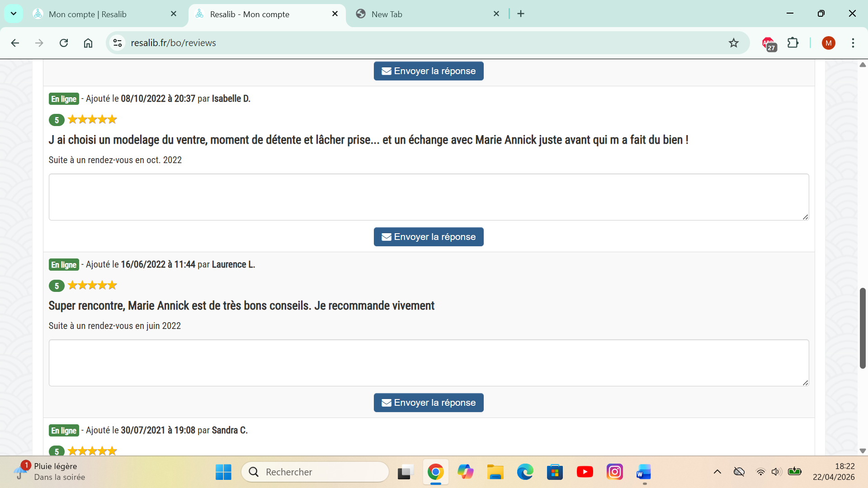Click the En ligne badge for Laurence L.
Viewport: 868px width, 488px height.
(64, 265)
